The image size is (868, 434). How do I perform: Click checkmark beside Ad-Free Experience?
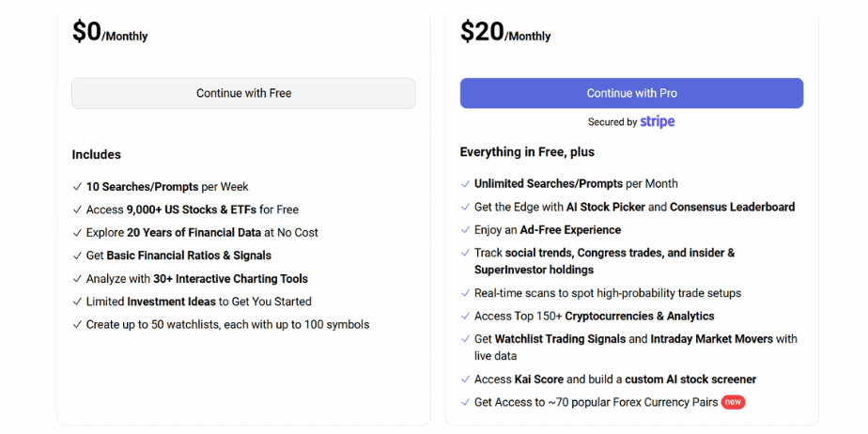[465, 230]
